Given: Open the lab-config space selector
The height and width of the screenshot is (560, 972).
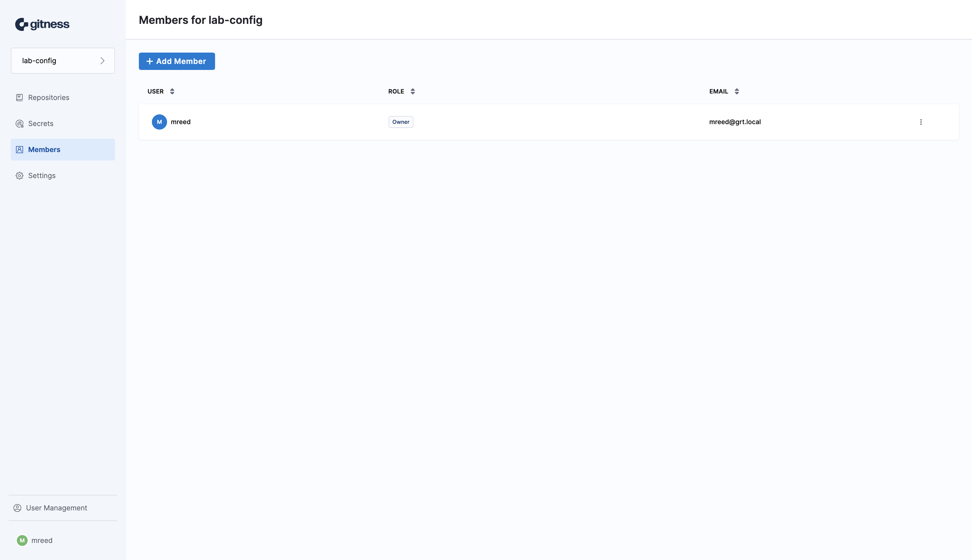Looking at the screenshot, I should [63, 61].
